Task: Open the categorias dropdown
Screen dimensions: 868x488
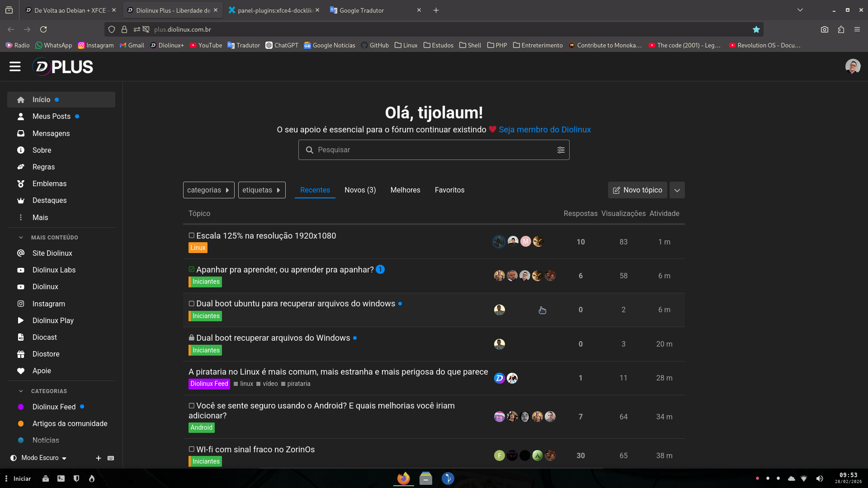Action: (x=208, y=190)
